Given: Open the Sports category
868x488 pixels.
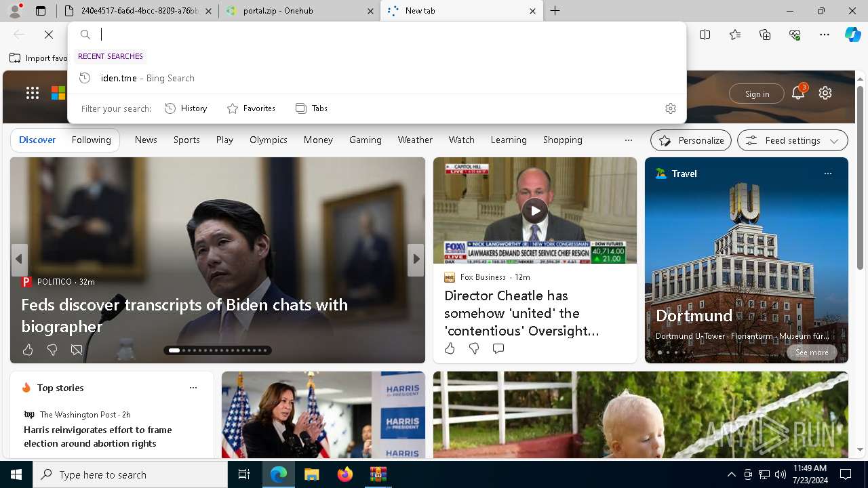Looking at the screenshot, I should point(186,140).
